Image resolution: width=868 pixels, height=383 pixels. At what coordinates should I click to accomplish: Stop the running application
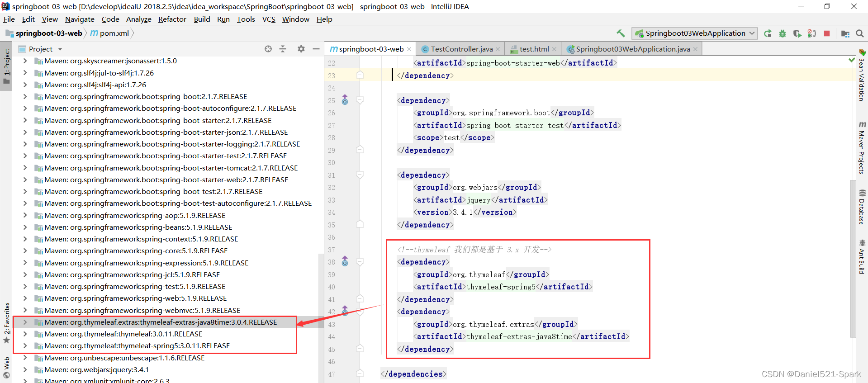point(827,33)
